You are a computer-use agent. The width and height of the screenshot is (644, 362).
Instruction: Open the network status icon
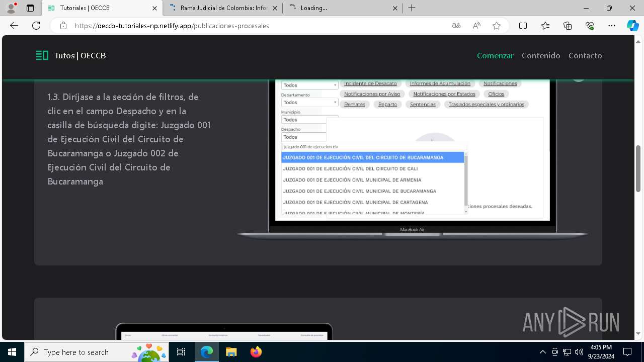(567, 352)
